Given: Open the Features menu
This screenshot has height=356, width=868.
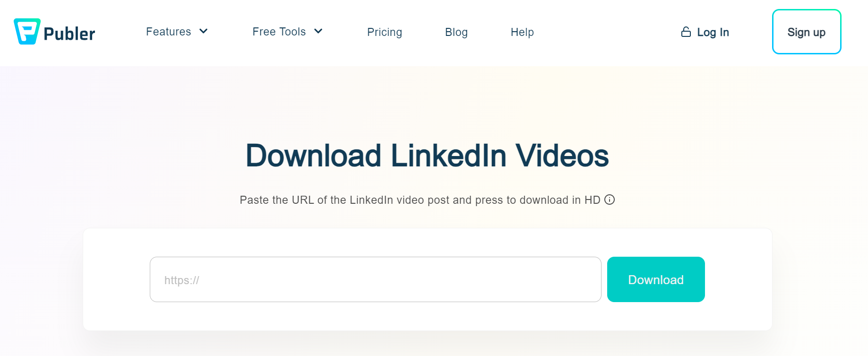Looking at the screenshot, I should coord(168,32).
